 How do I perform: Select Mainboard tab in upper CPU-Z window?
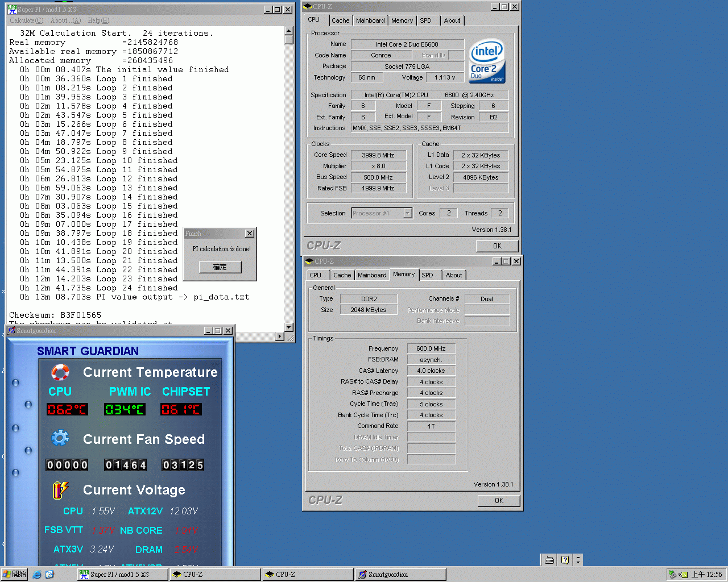(370, 20)
